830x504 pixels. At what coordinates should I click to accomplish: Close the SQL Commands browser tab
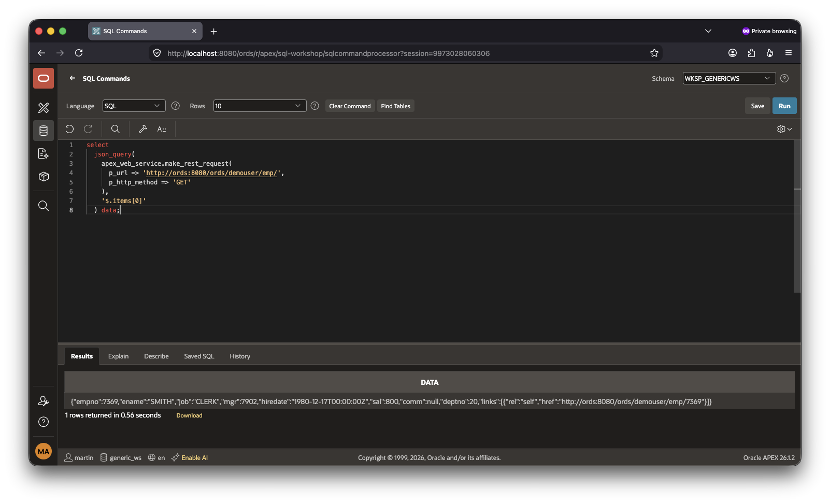(x=194, y=31)
